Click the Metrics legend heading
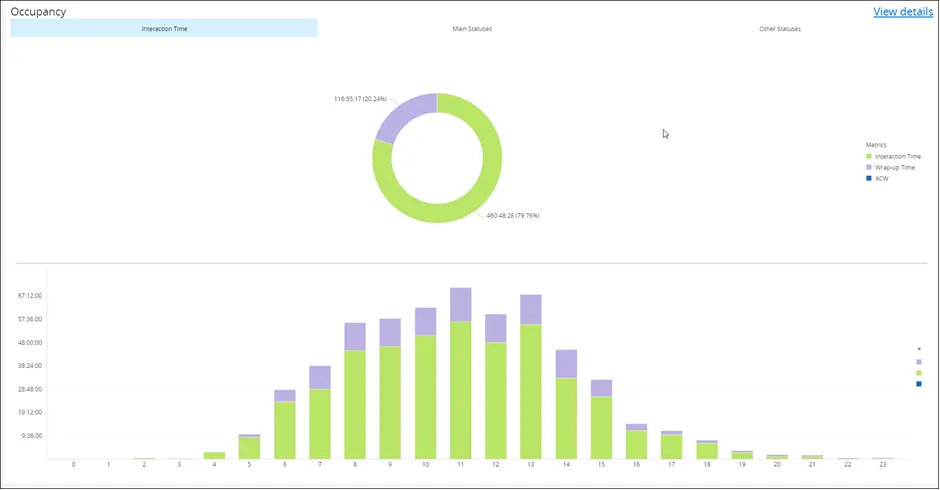This screenshot has width=940, height=490. click(876, 145)
